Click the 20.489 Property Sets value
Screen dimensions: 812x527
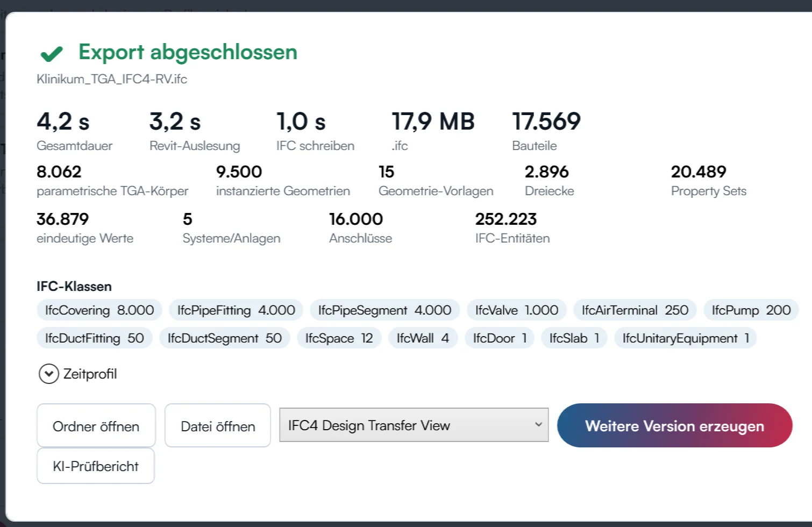click(699, 172)
